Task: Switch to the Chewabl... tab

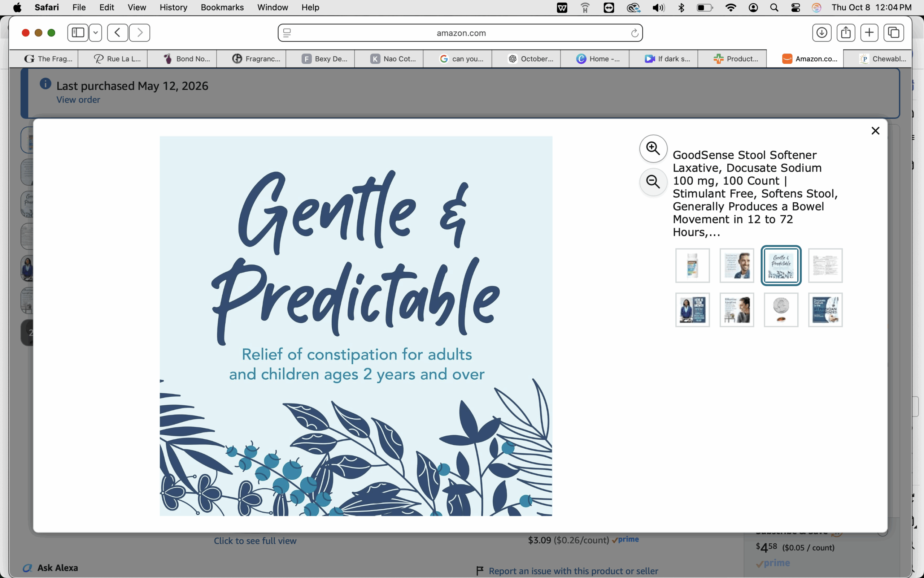Action: 877,59
